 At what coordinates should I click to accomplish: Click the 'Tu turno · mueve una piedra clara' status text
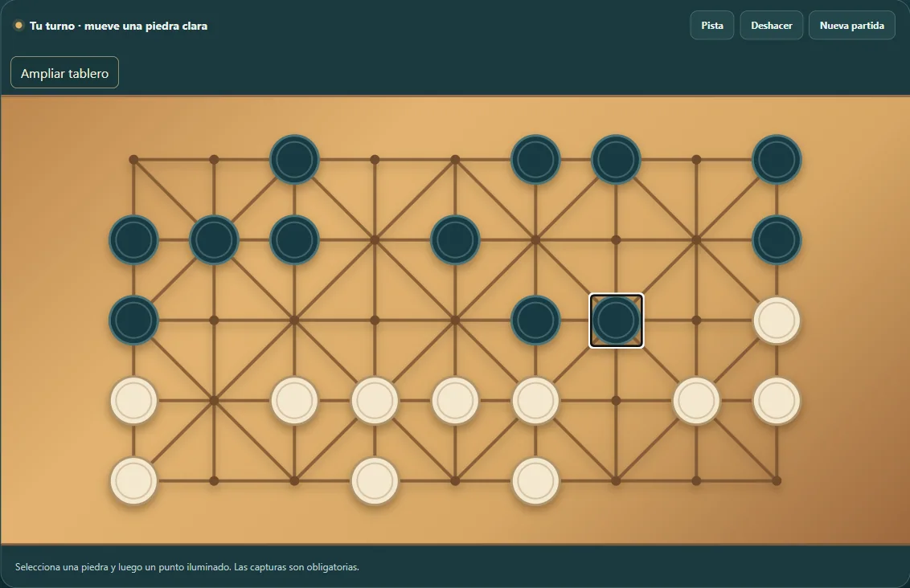coord(118,26)
